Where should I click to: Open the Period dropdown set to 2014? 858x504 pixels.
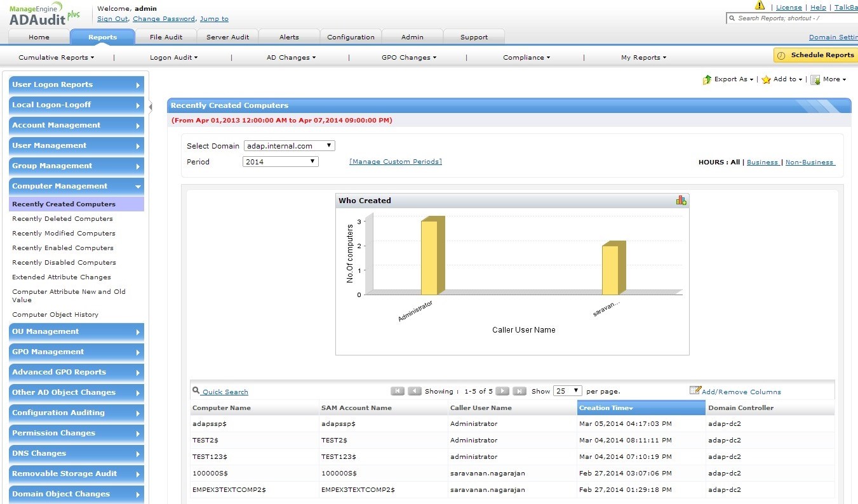280,162
